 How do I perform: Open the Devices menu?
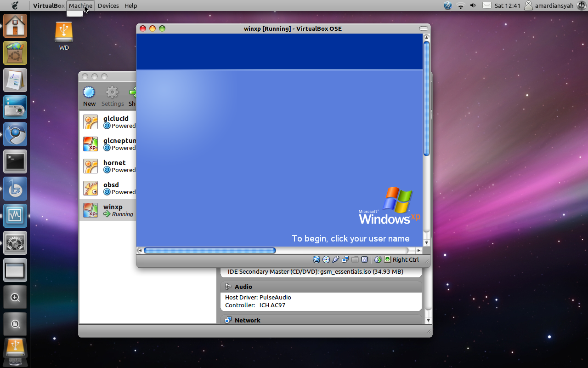point(108,6)
